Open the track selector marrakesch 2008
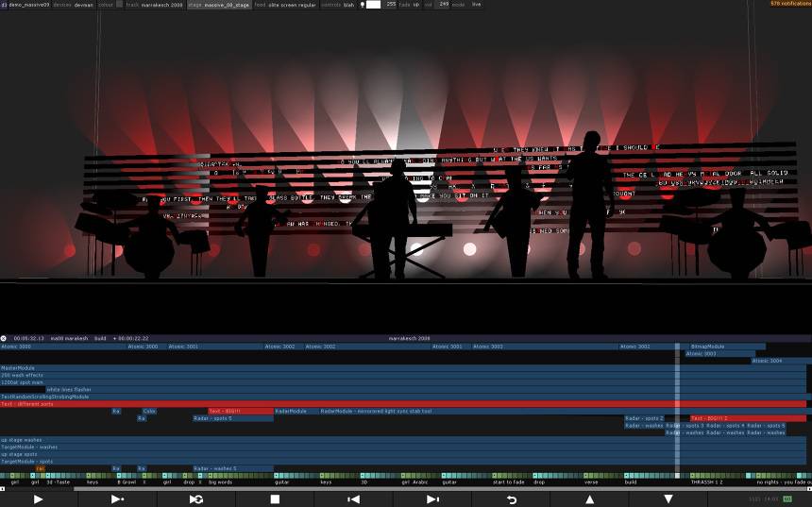This screenshot has height=507, width=812. 154,5
